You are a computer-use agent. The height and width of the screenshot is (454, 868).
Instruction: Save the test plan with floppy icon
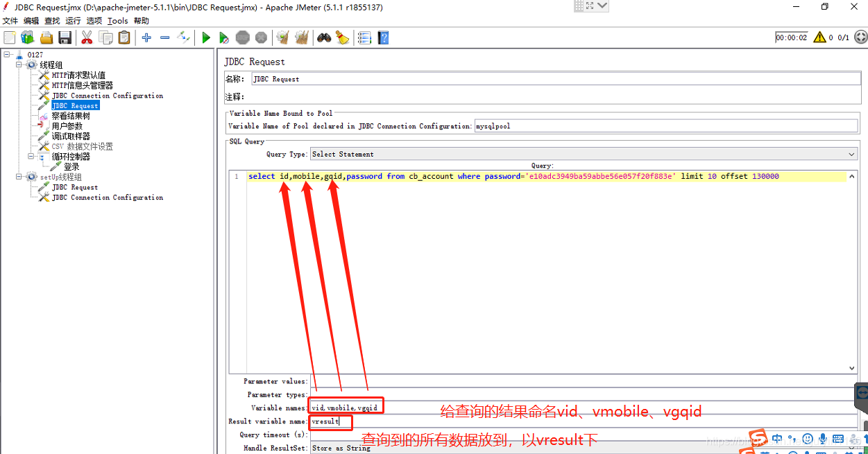pyautogui.click(x=65, y=37)
